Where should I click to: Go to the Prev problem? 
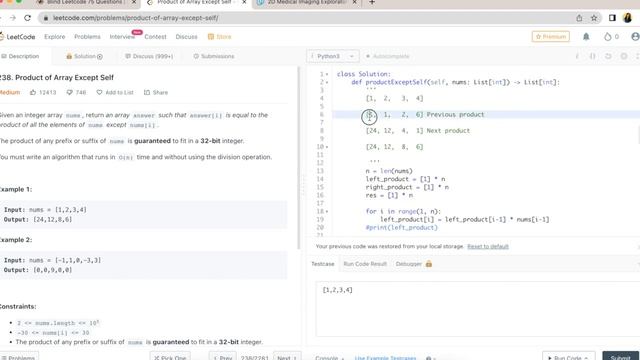[222, 358]
